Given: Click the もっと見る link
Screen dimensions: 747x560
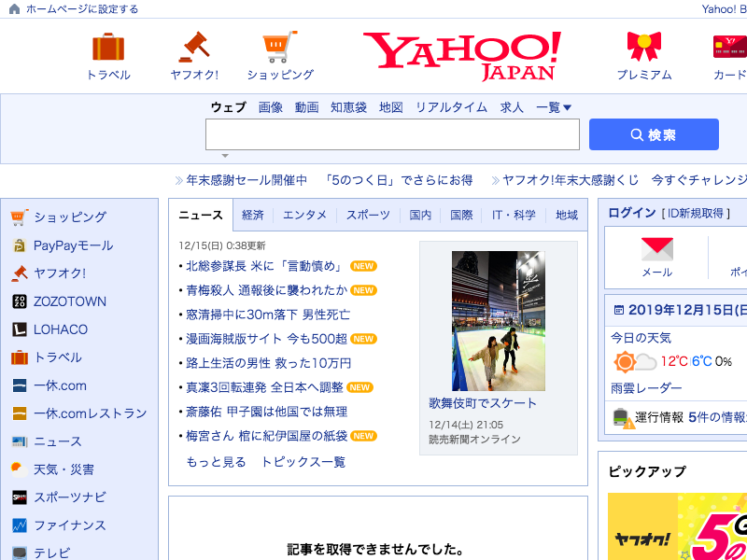Looking at the screenshot, I should [216, 462].
